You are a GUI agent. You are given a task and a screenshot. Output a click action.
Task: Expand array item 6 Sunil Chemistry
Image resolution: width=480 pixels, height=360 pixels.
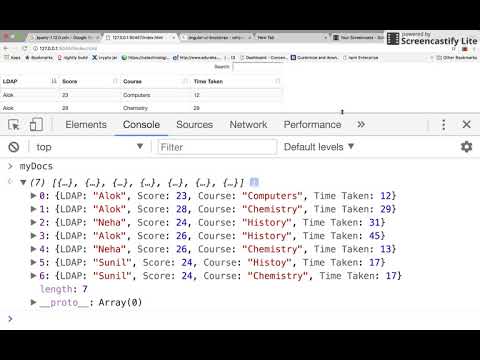point(33,276)
